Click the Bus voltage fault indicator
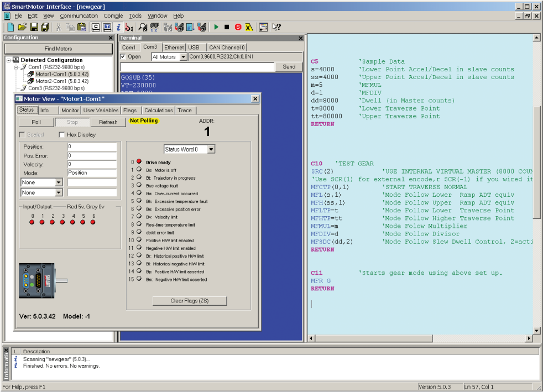The image size is (543, 392). [139, 185]
